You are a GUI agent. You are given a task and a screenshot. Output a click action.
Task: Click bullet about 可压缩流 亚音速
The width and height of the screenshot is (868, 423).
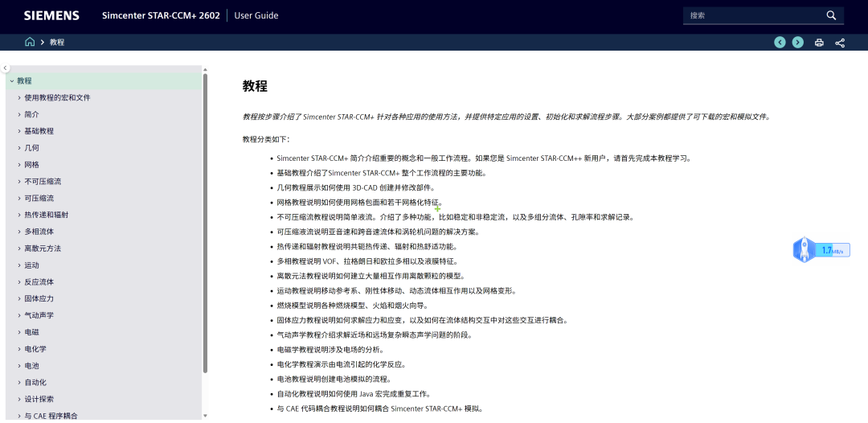tap(378, 232)
